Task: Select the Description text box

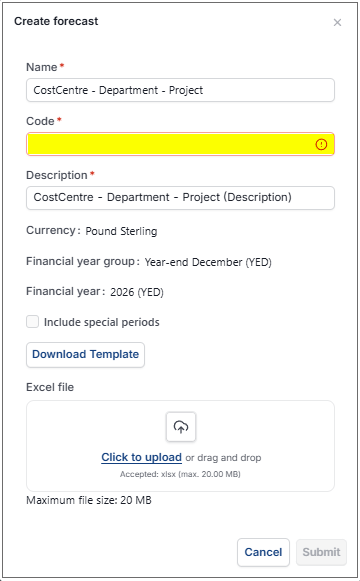Action: tap(180, 198)
